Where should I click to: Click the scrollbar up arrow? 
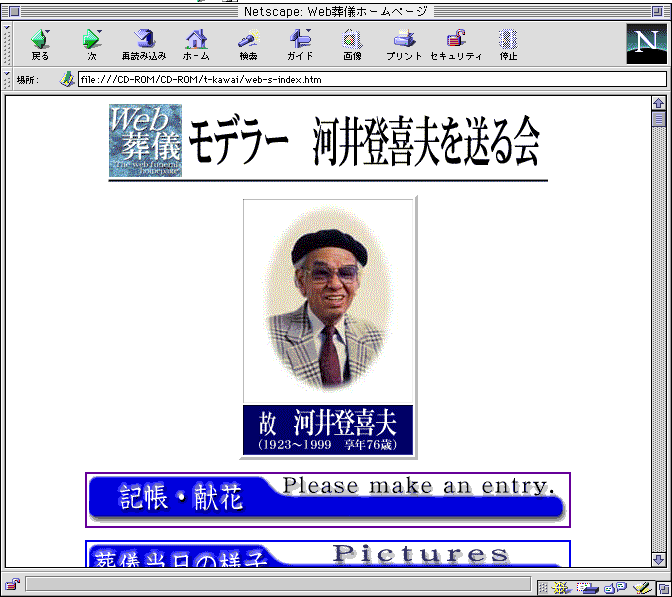coord(658,103)
